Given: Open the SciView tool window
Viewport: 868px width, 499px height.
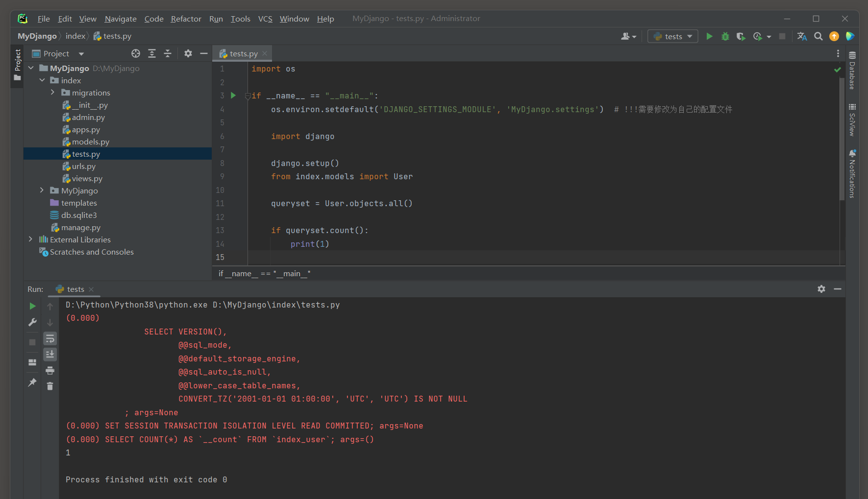Looking at the screenshot, I should click(852, 120).
